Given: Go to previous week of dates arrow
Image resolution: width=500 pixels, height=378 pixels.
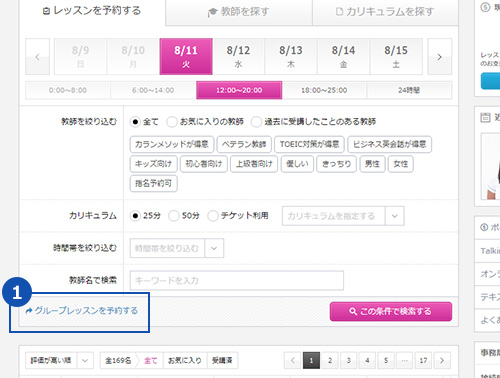Looking at the screenshot, I should [x=37, y=56].
